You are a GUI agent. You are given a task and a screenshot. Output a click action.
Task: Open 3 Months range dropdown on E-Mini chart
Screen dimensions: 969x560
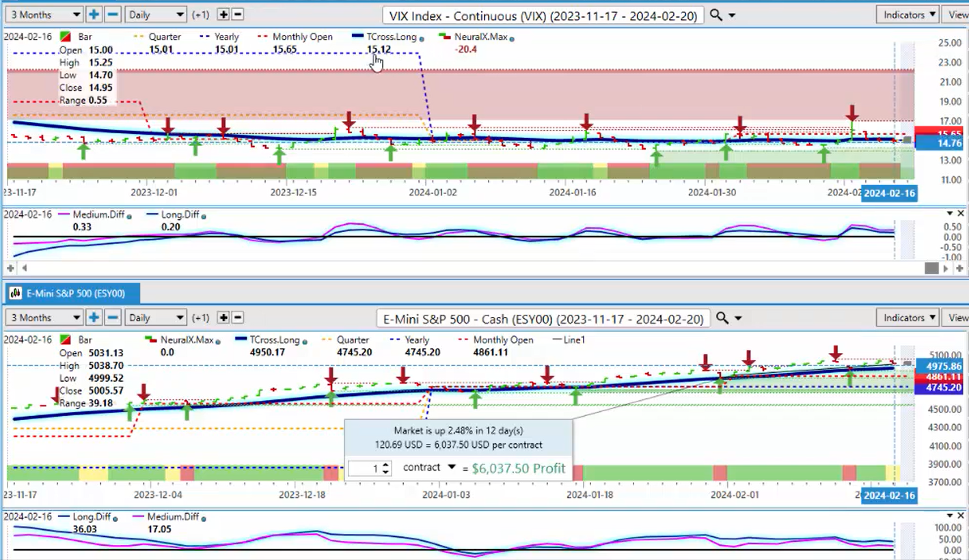coord(43,318)
